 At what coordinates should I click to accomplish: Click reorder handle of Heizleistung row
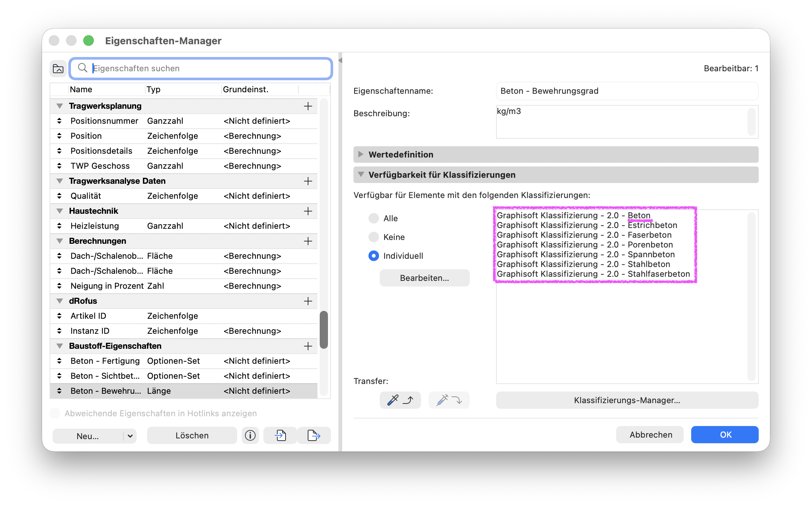point(59,226)
